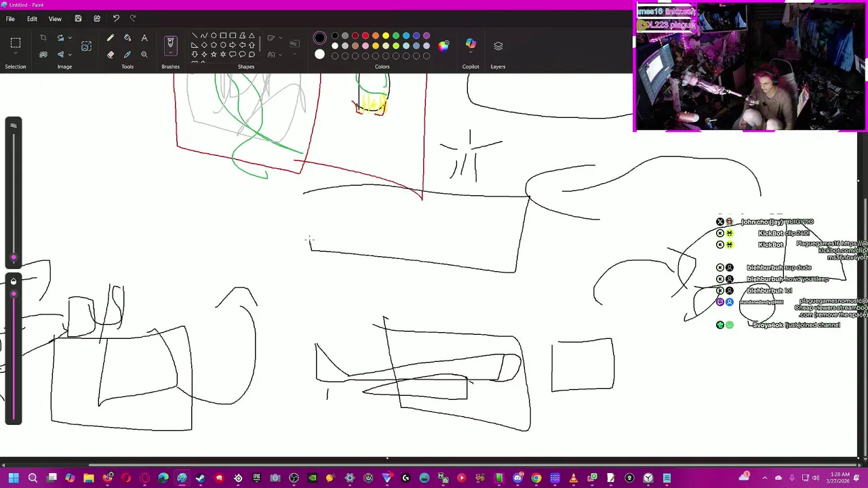Open the Rotate dropdown arrow

(x=70, y=38)
